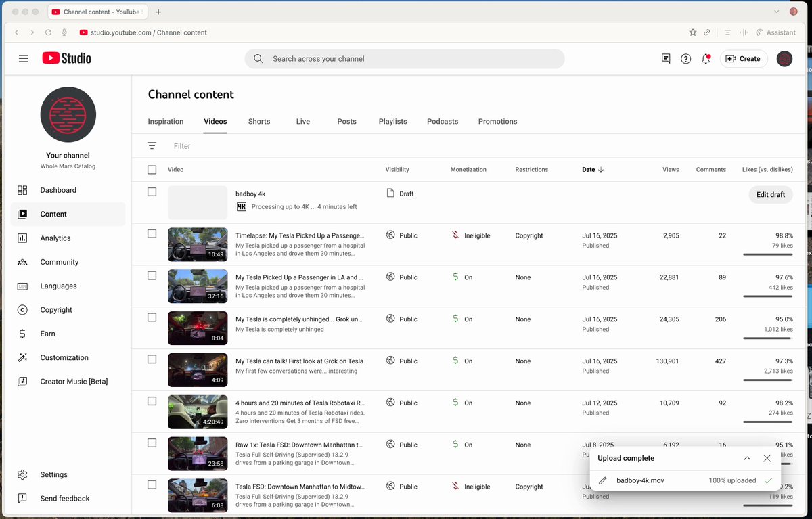Viewport: 812px width, 519px height.
Task: Tick the checkbox for 4 hours and 20 minutes Robotaxi
Action: pyautogui.click(x=152, y=401)
